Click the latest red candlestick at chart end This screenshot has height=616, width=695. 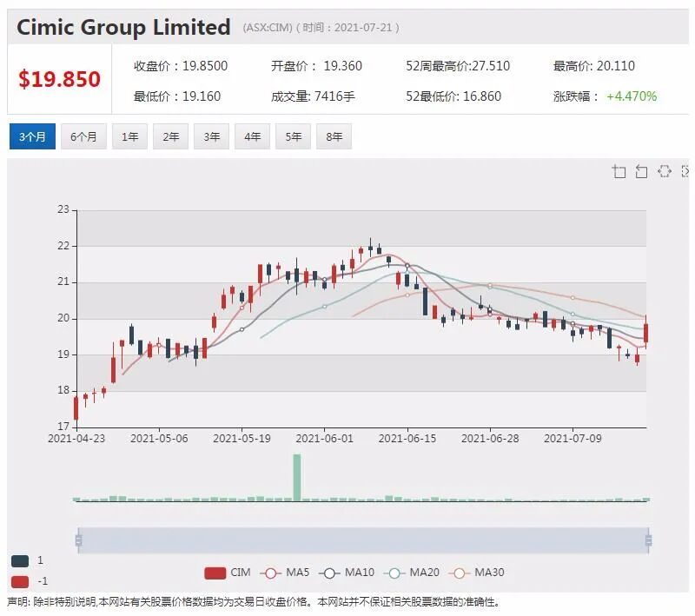pos(646,333)
